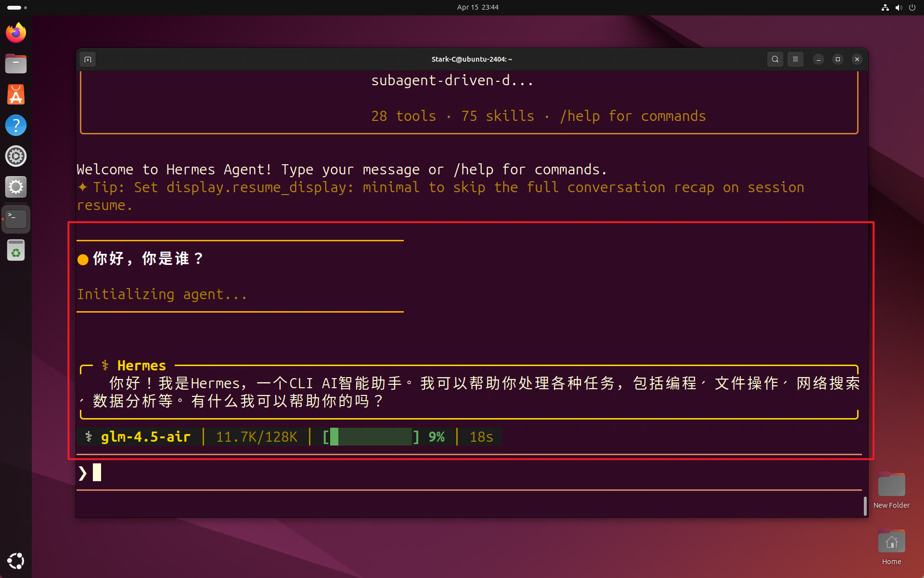Click the '18s' elapsed time

[481, 437]
